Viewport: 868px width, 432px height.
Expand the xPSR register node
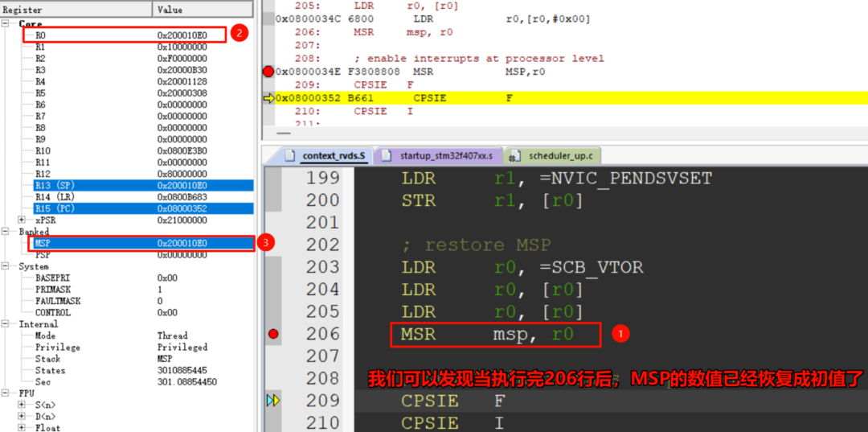tap(22, 220)
